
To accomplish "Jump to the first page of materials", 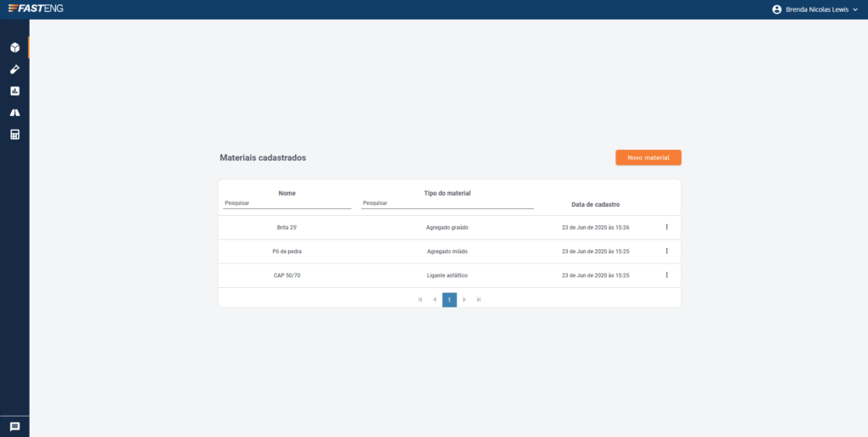I will pos(420,299).
